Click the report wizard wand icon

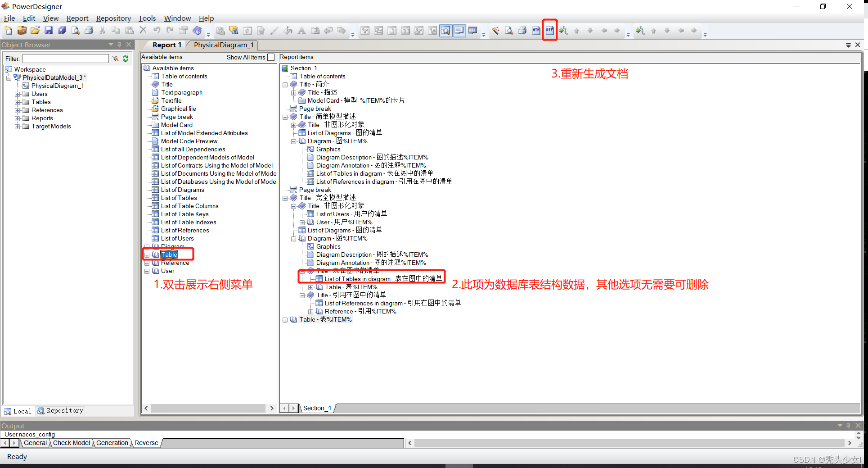[x=495, y=31]
